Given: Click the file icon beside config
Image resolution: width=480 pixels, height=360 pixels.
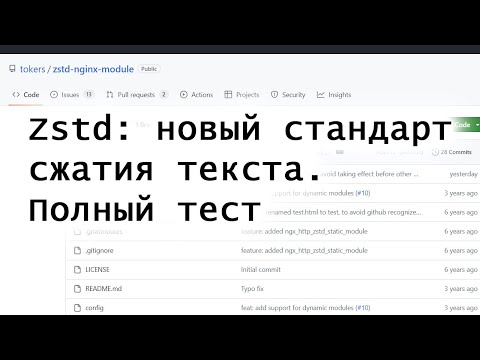Looking at the screenshot, I should point(77,308).
